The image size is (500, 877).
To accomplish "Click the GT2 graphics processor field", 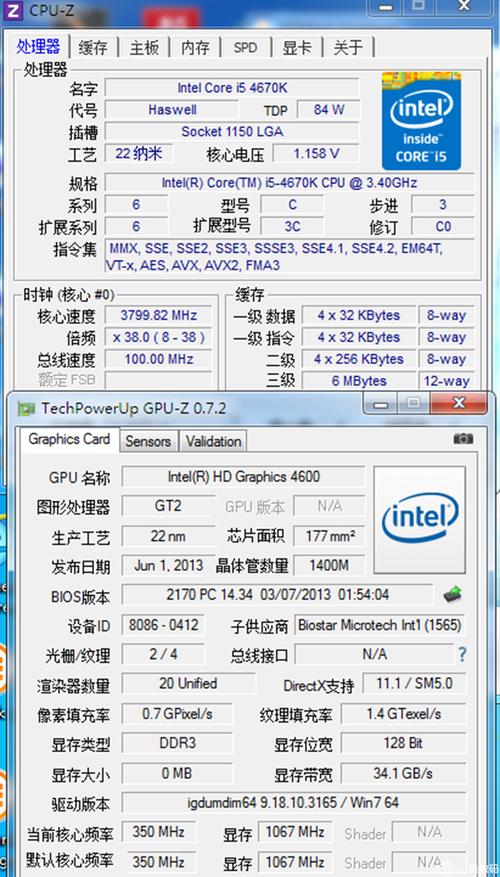I will [x=168, y=506].
